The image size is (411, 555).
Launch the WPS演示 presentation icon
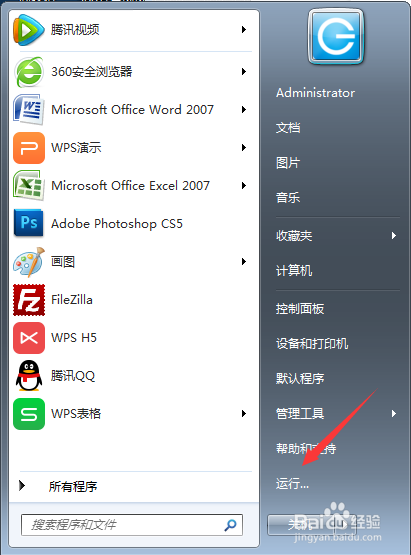point(29,148)
